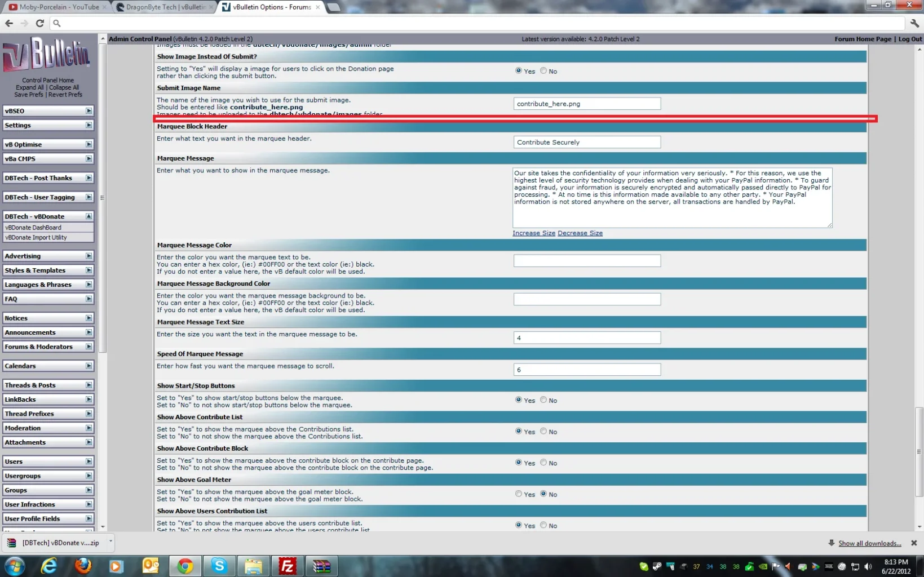This screenshot has height=577, width=924.
Task: Click the Marquee Message Text Size field
Action: 587,338
